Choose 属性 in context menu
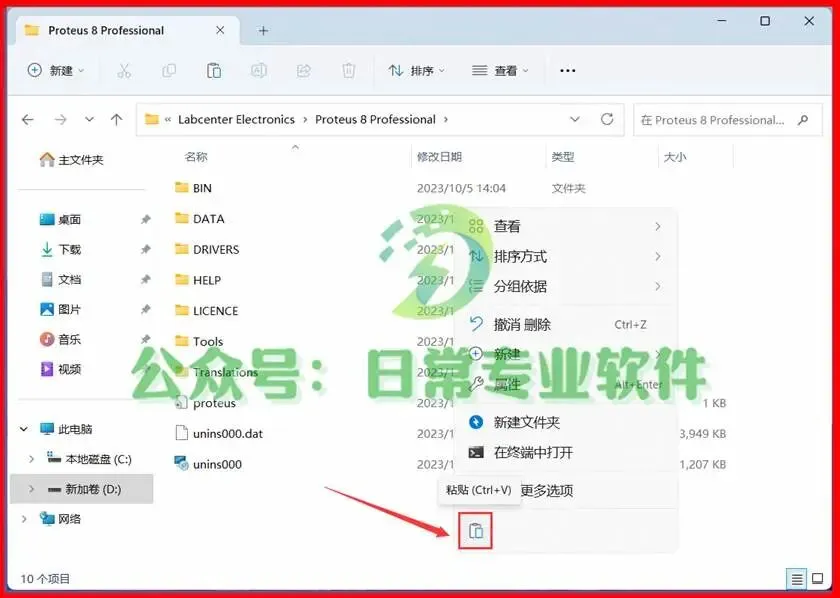 pos(566,384)
